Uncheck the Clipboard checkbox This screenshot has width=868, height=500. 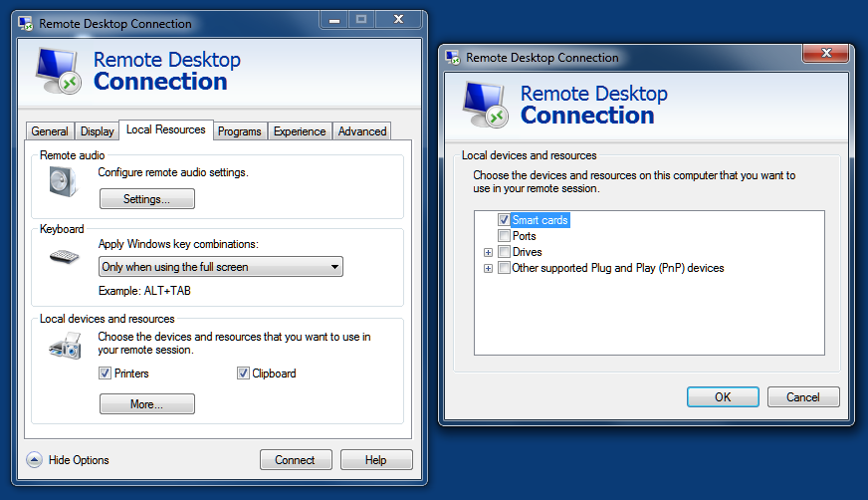pos(243,374)
